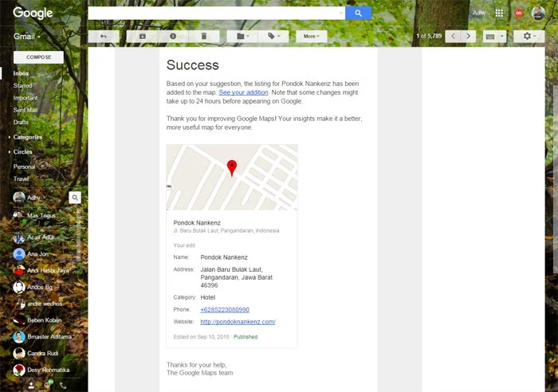Open the pondoknankenz.com website link
This screenshot has height=392, width=558.
point(238,322)
